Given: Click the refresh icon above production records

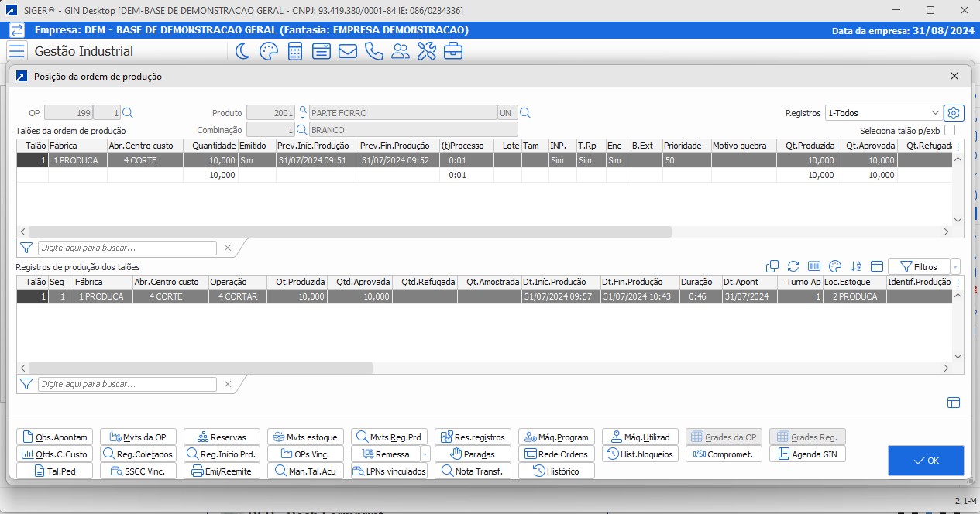Looking at the screenshot, I should pyautogui.click(x=793, y=266).
